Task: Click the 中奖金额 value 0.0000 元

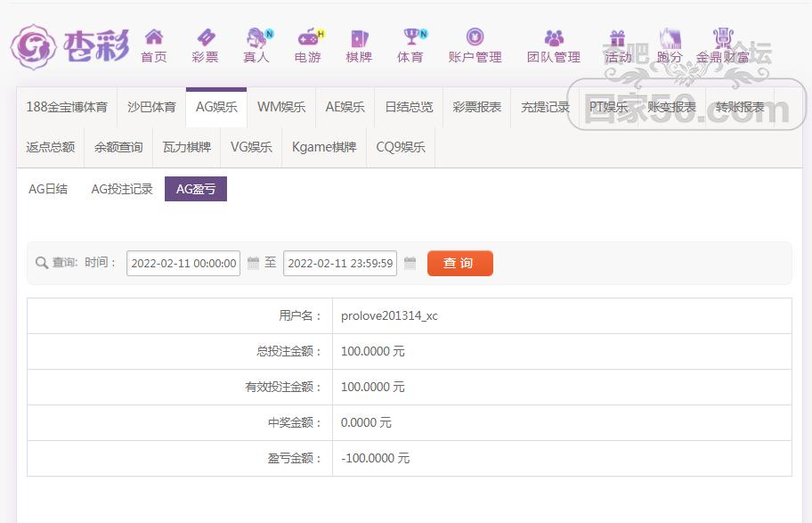Action: pyautogui.click(x=366, y=422)
